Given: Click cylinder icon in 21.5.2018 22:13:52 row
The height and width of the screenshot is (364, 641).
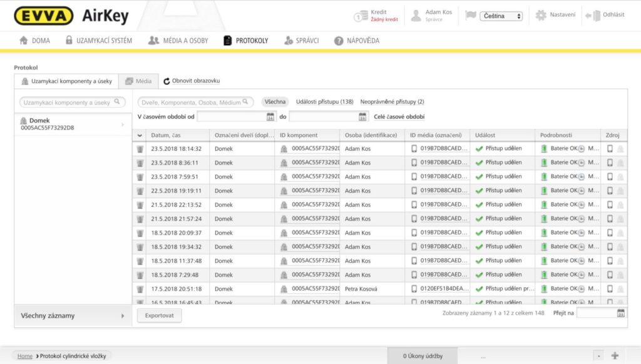Looking at the screenshot, I should point(284,205).
